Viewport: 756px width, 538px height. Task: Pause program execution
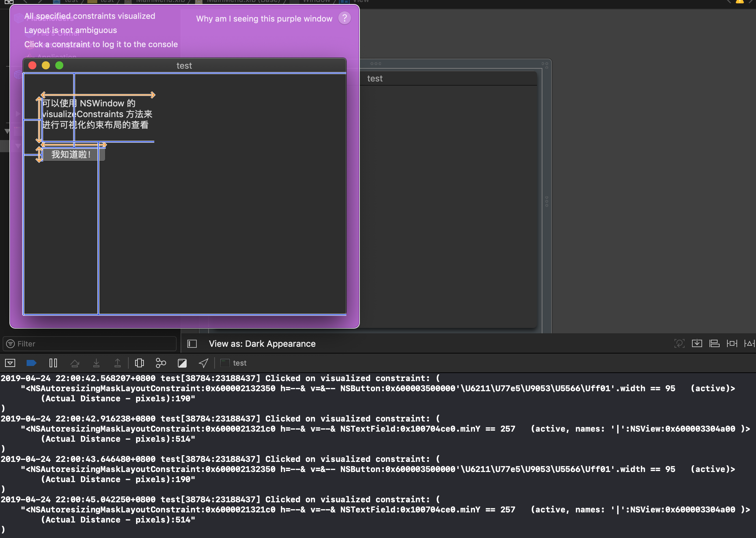click(x=53, y=363)
